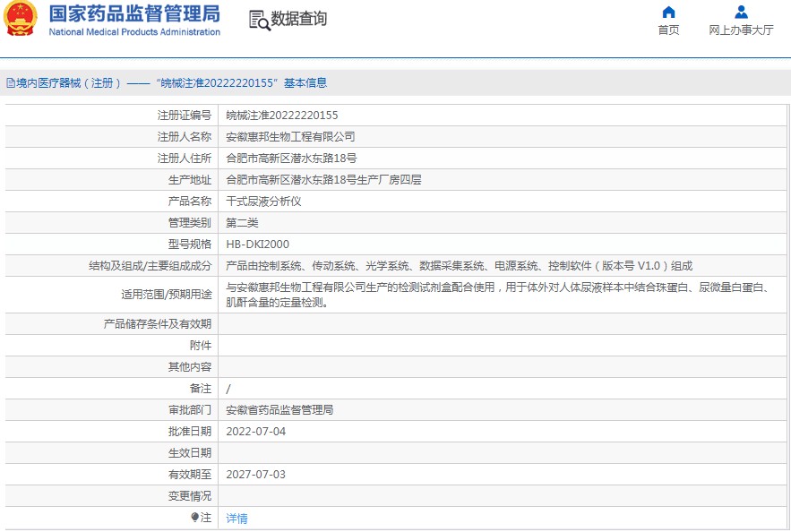This screenshot has width=791, height=532.
Task: Click the 备注 row label
Action: [201, 389]
